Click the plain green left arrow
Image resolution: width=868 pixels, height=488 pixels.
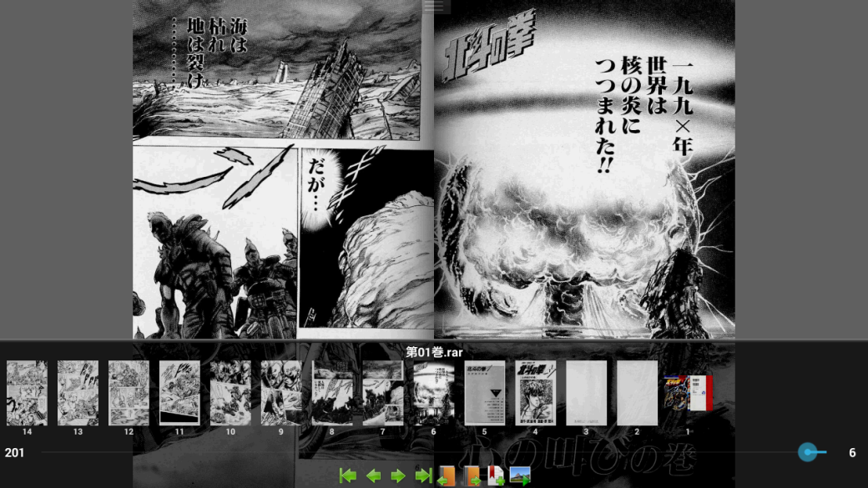tap(374, 475)
